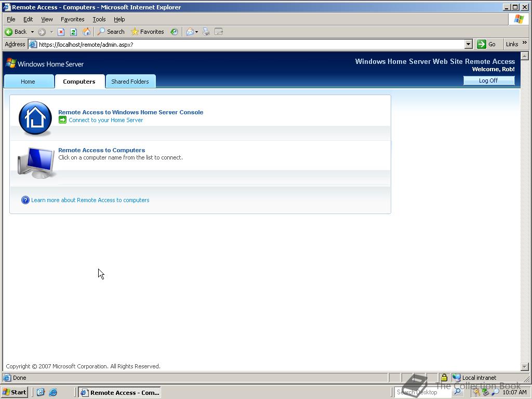Open the Favorites star toolbar button
The height and width of the screenshot is (399, 532).
tap(148, 32)
